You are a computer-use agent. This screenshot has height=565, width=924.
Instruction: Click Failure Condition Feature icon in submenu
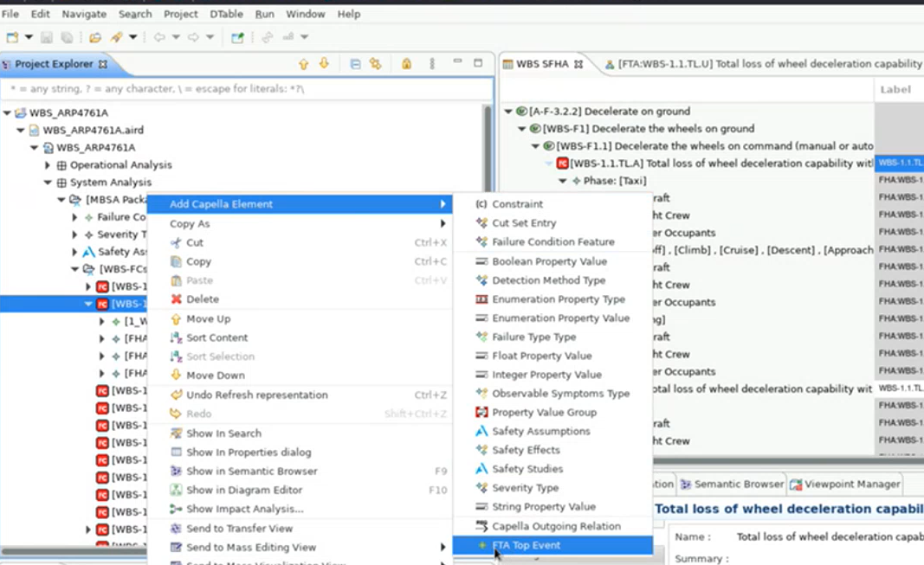click(x=481, y=241)
